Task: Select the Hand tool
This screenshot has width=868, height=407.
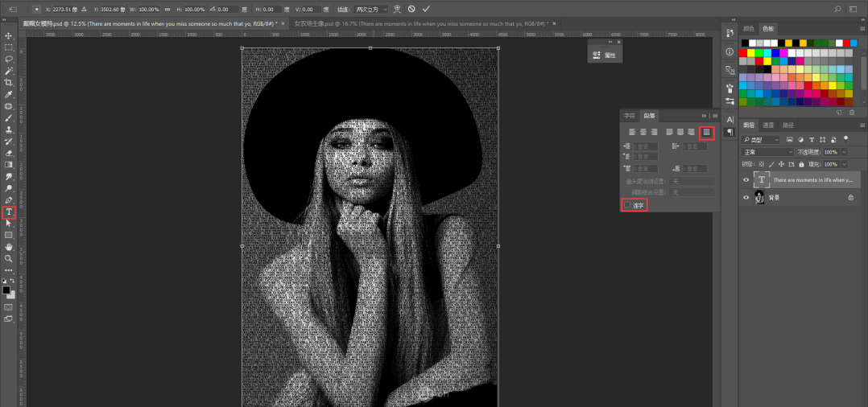Action: point(9,247)
